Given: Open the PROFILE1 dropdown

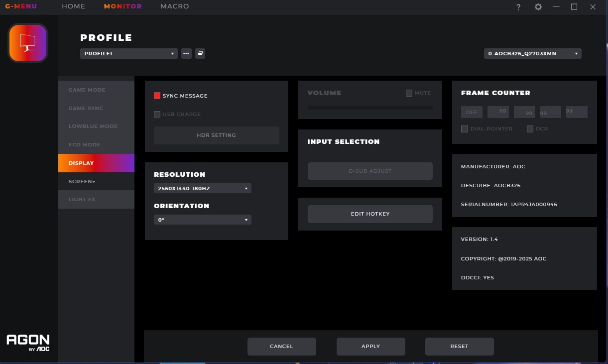Looking at the screenshot, I should (x=129, y=53).
